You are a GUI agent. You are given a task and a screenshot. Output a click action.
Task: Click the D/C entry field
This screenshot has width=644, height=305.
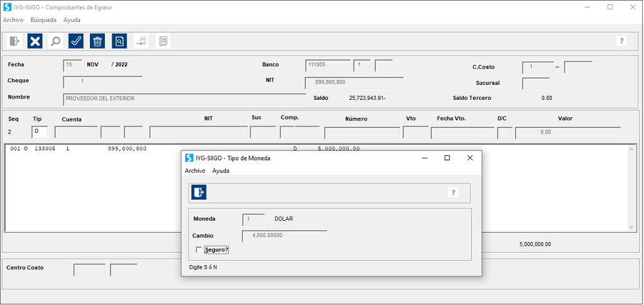click(505, 133)
